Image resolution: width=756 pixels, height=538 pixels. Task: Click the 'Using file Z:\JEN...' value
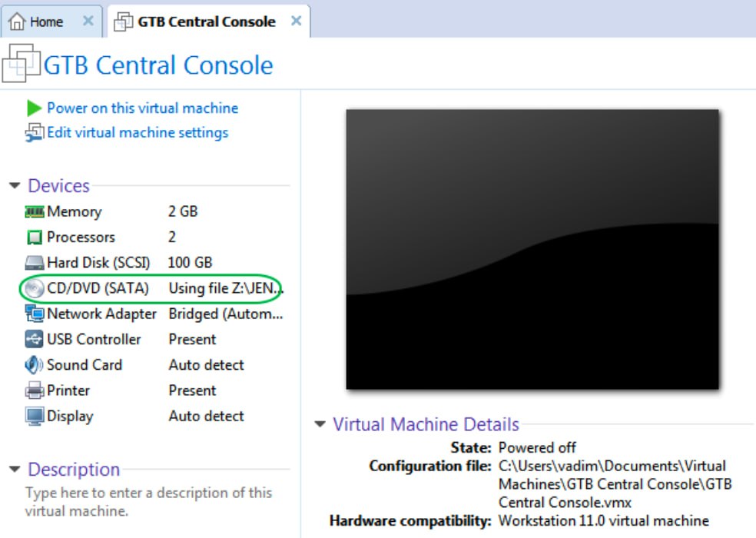[226, 288]
